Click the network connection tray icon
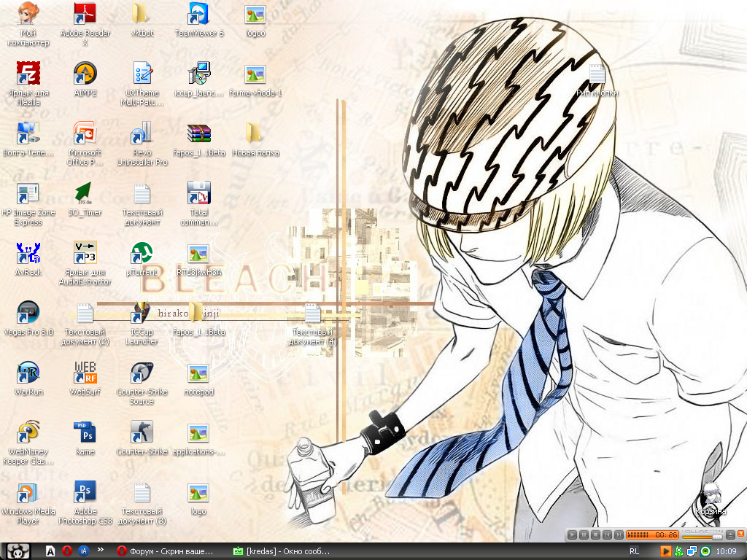Image resolution: width=747 pixels, height=560 pixels. point(692,551)
